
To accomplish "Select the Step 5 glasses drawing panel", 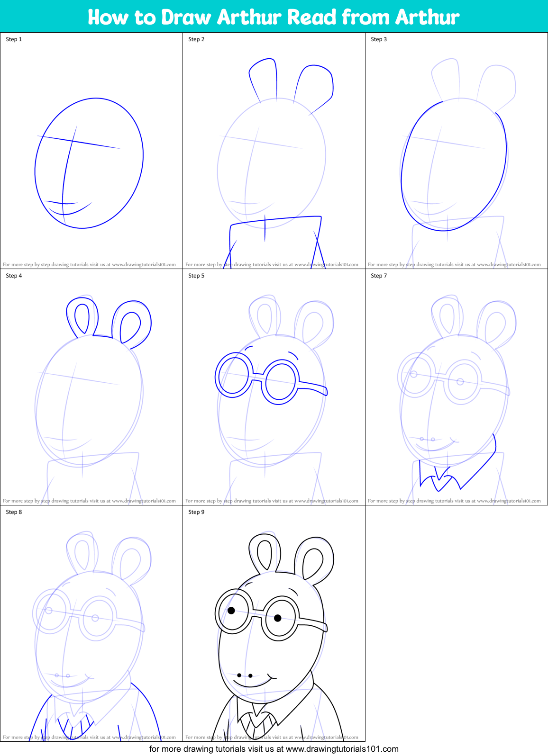I will tap(274, 387).
